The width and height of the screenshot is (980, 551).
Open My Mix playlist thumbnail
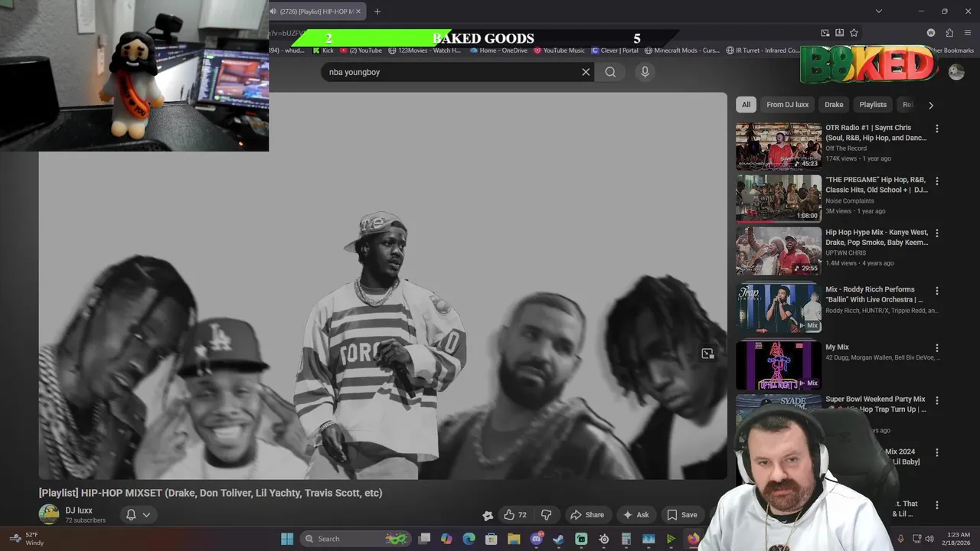778,366
